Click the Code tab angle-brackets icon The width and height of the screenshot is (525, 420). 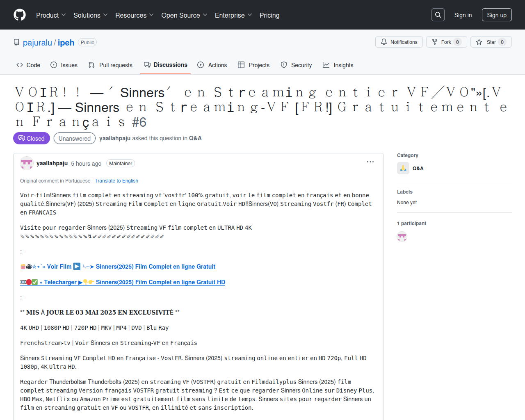point(20,65)
